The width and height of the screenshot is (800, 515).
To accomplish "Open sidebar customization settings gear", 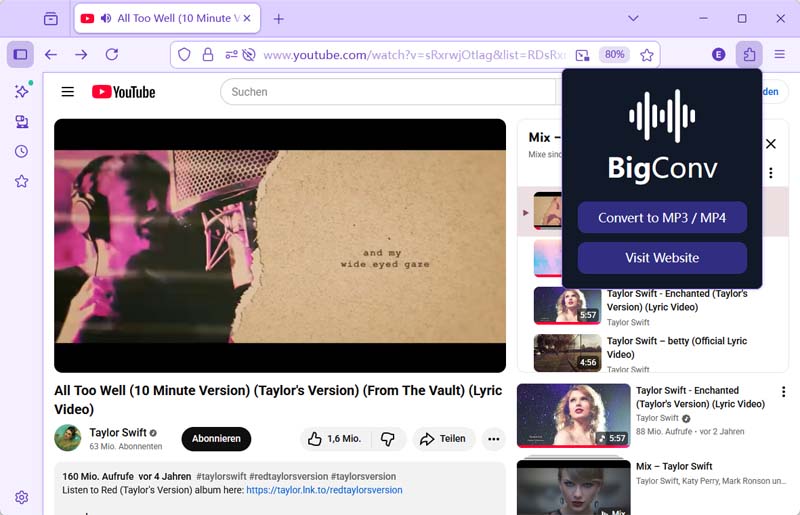I will (21, 497).
